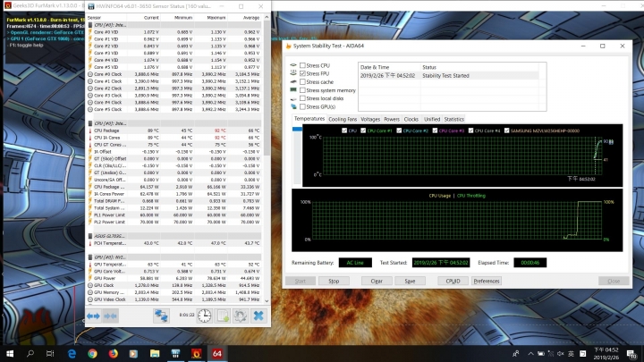Open HWiNFO remote network monitoring icon

161,316
